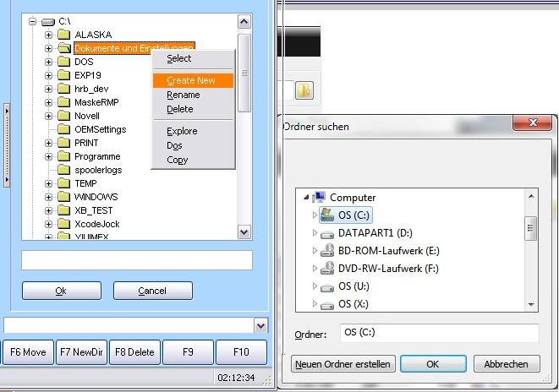The width and height of the screenshot is (559, 392).
Task: Collapse the C:\ root tree node
Action: pos(31,21)
